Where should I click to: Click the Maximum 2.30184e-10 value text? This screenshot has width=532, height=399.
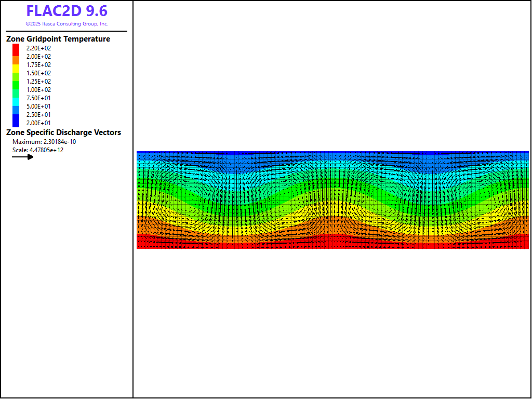click(44, 142)
